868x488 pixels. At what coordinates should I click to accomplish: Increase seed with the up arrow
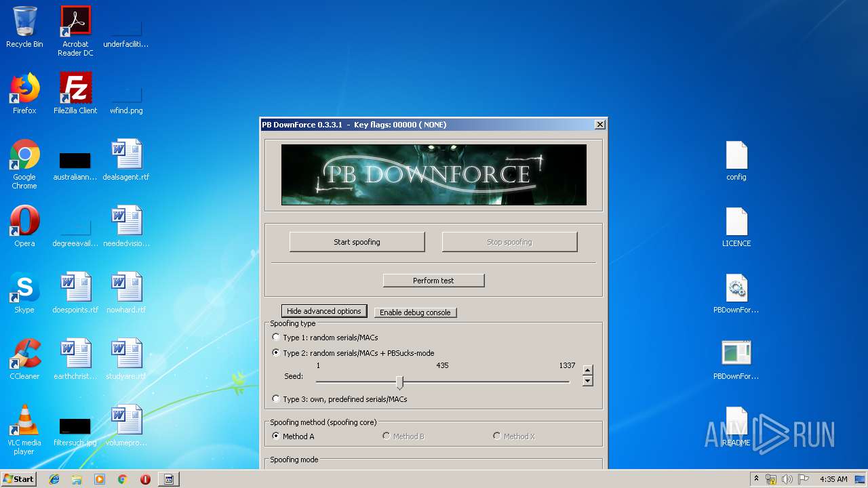[588, 370]
